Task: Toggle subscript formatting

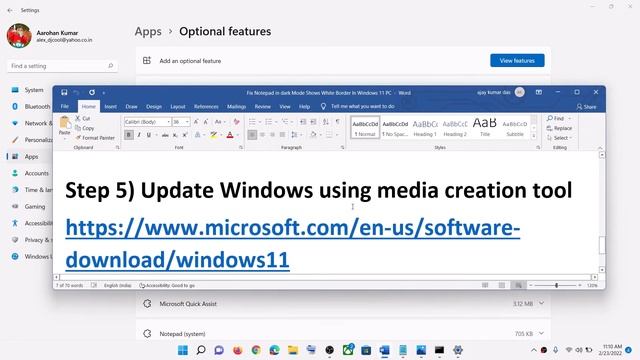Action: (175, 135)
